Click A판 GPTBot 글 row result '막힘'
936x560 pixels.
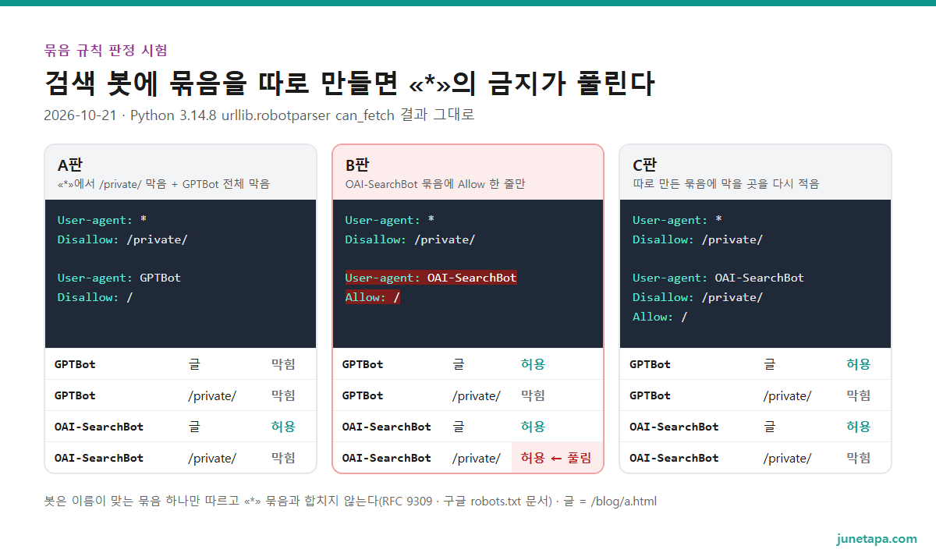pos(283,364)
